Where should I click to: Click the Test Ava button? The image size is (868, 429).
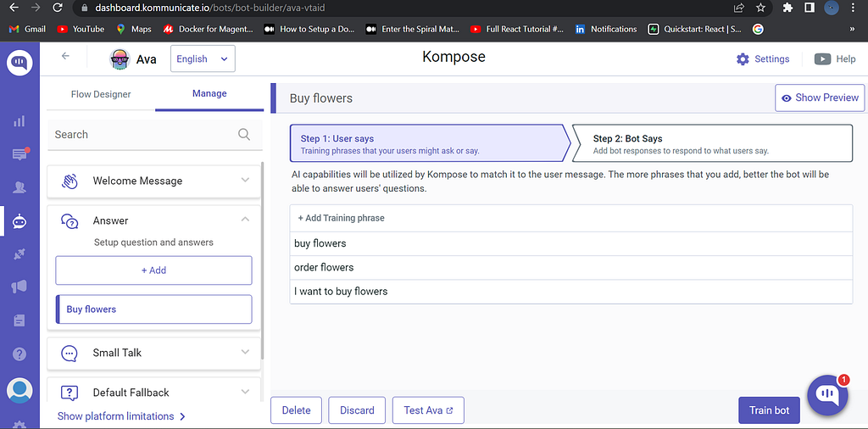(x=428, y=410)
